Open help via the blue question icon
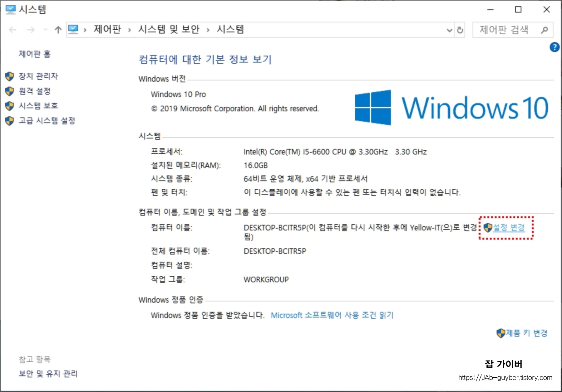This screenshot has height=392, width=562. coord(555,47)
